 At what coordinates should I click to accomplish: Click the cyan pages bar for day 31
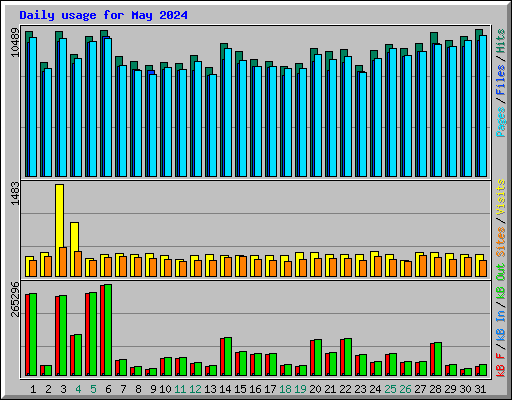pos(483,106)
